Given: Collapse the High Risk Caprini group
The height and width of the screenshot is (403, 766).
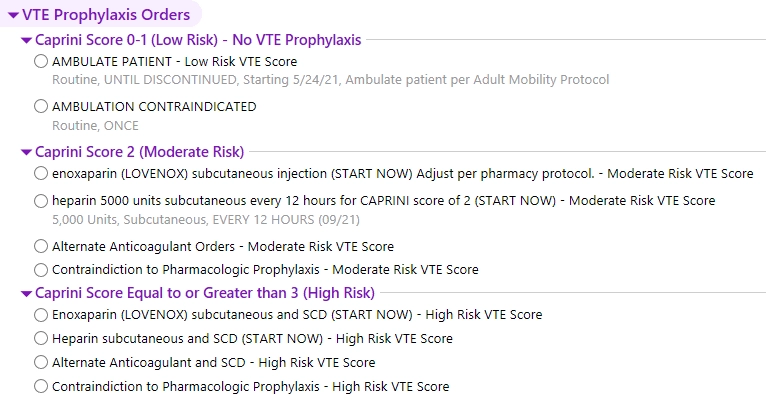Looking at the screenshot, I should tap(26, 294).
